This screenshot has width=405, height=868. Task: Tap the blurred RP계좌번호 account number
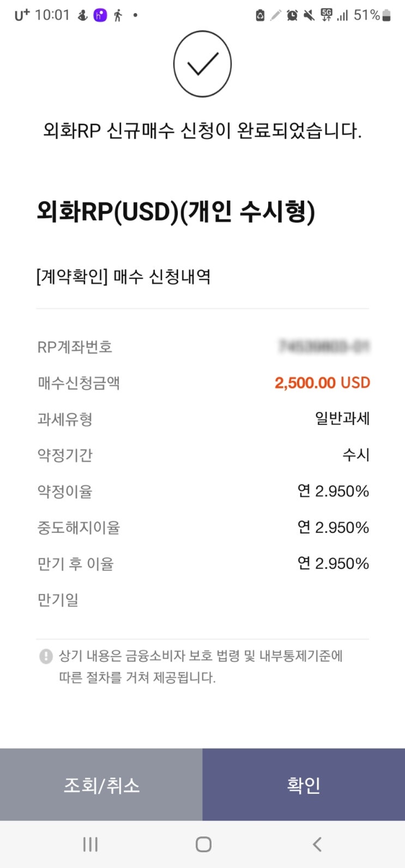click(324, 346)
